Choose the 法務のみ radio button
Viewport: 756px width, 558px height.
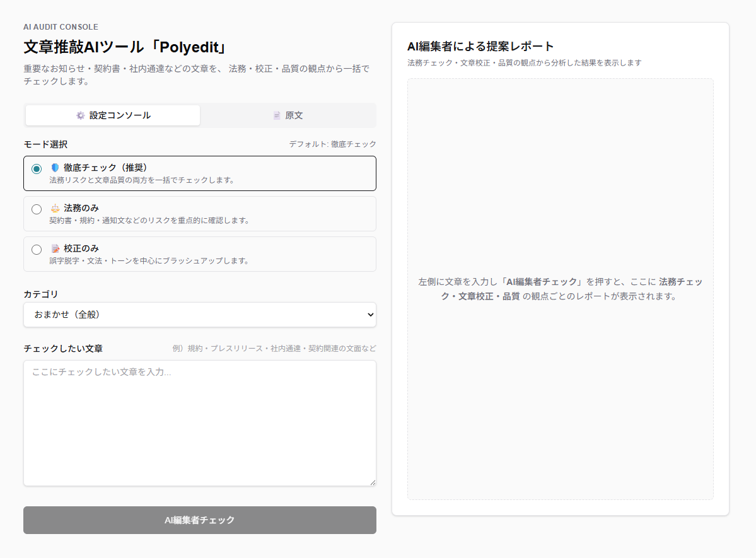(37, 209)
